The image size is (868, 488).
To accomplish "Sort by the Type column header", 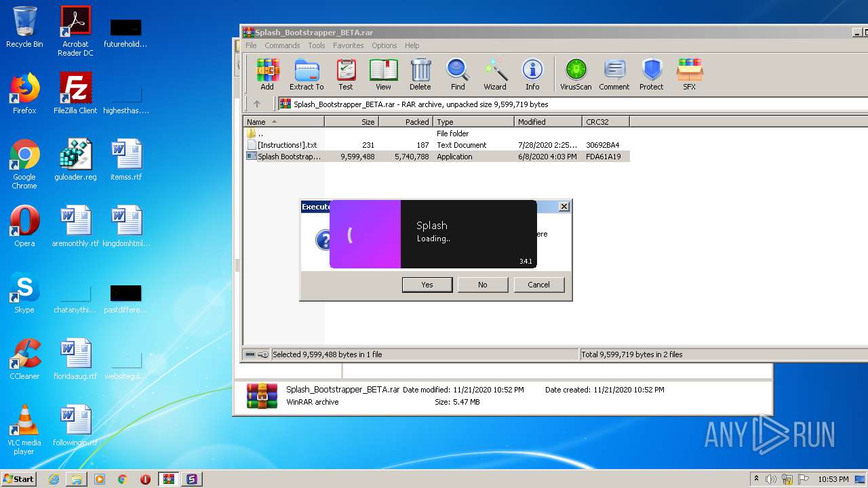I will pyautogui.click(x=473, y=122).
